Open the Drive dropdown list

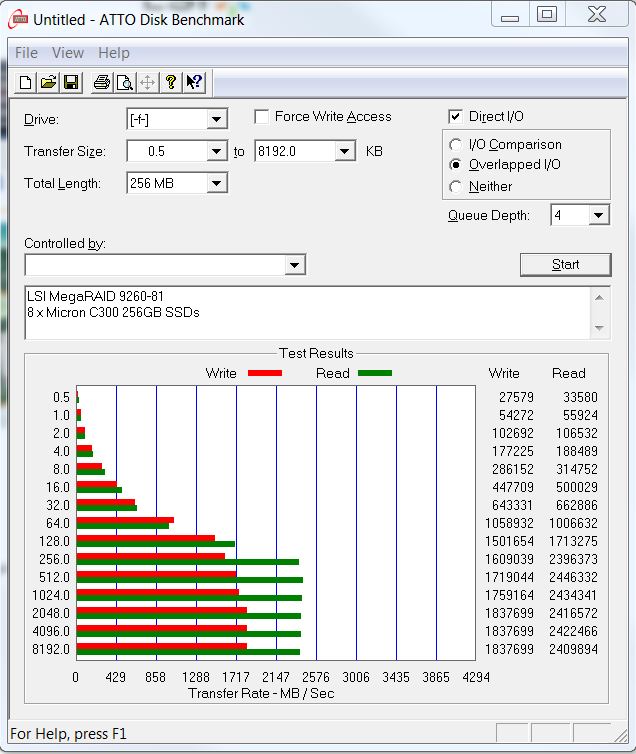tap(217, 120)
